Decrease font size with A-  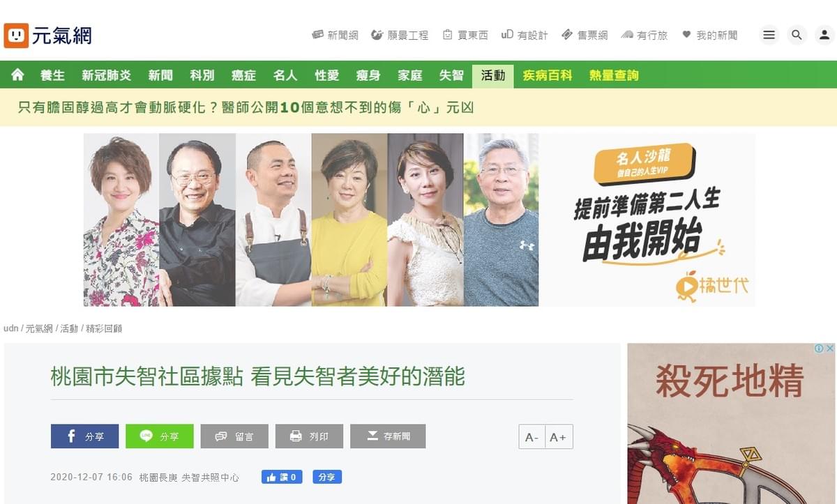[532, 436]
